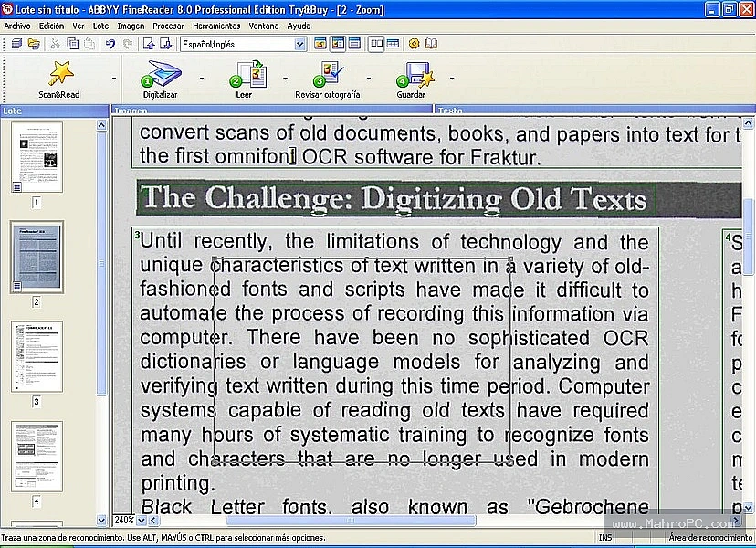Open the Imagen menu
756x548 pixels.
[x=131, y=26]
